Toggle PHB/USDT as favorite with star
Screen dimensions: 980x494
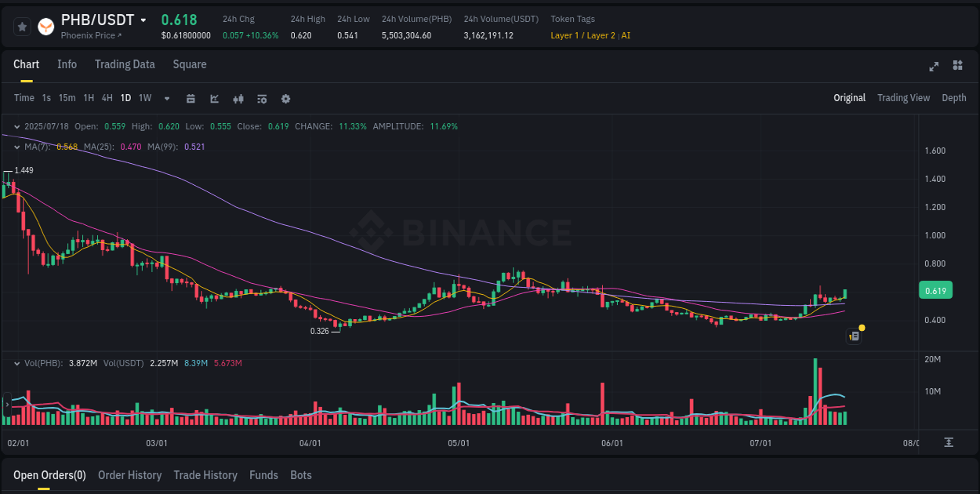pyautogui.click(x=22, y=26)
